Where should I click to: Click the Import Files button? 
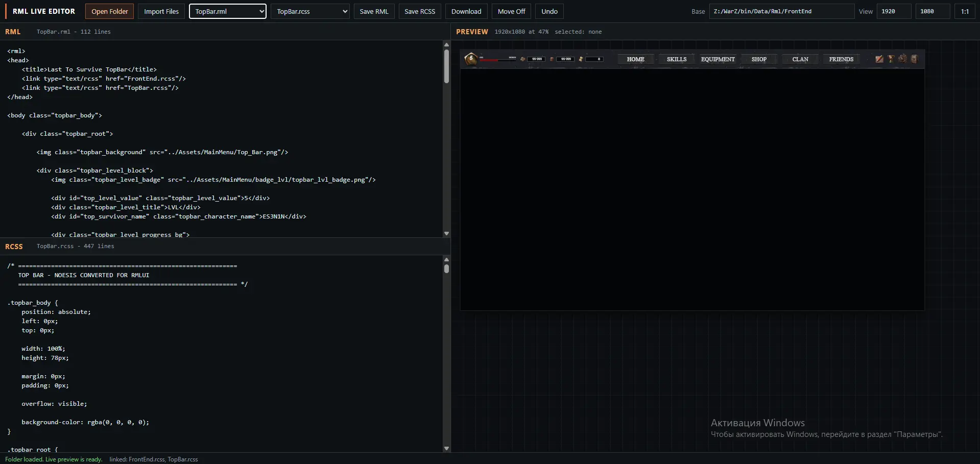(x=161, y=11)
